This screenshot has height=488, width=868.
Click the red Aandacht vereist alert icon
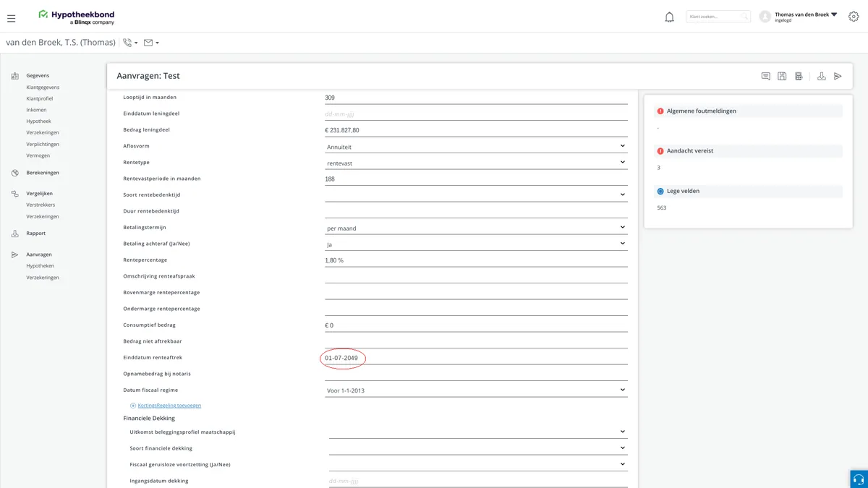(660, 151)
